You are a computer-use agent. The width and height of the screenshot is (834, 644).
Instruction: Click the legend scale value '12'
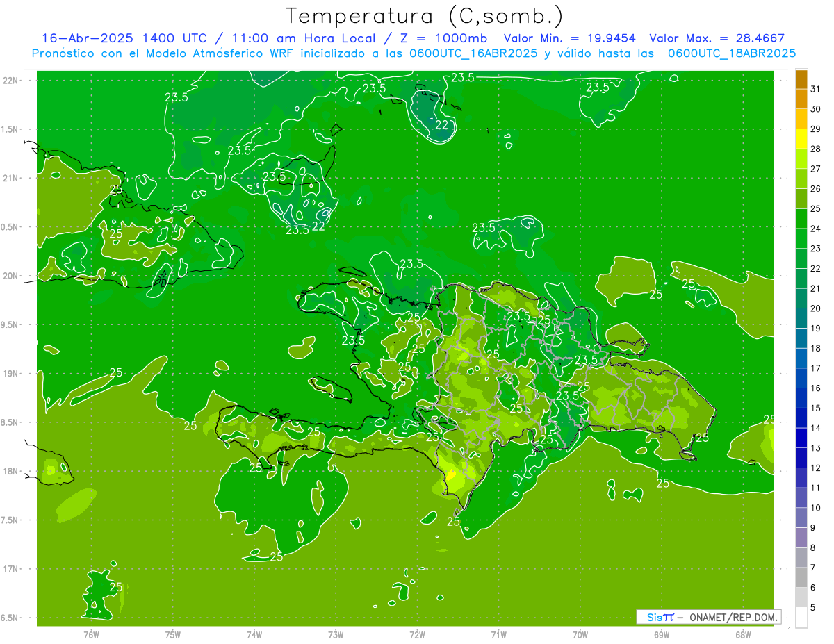pyautogui.click(x=816, y=468)
